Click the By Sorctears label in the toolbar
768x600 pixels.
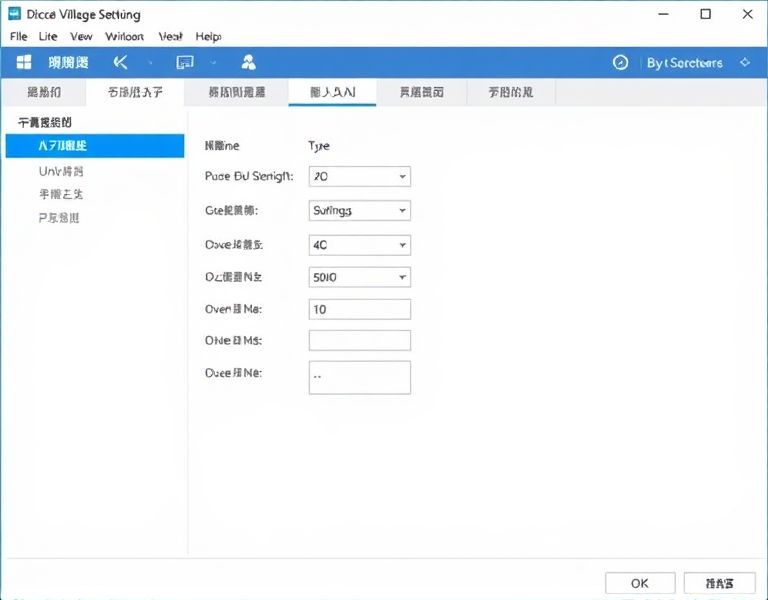[684, 63]
